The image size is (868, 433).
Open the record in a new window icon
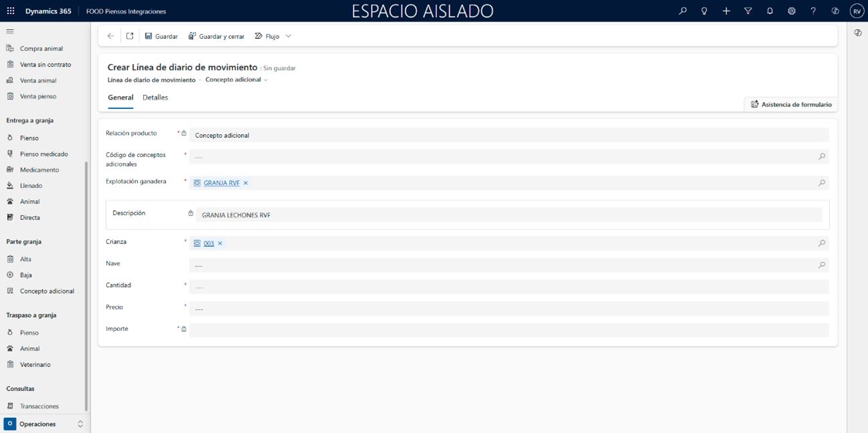(130, 36)
